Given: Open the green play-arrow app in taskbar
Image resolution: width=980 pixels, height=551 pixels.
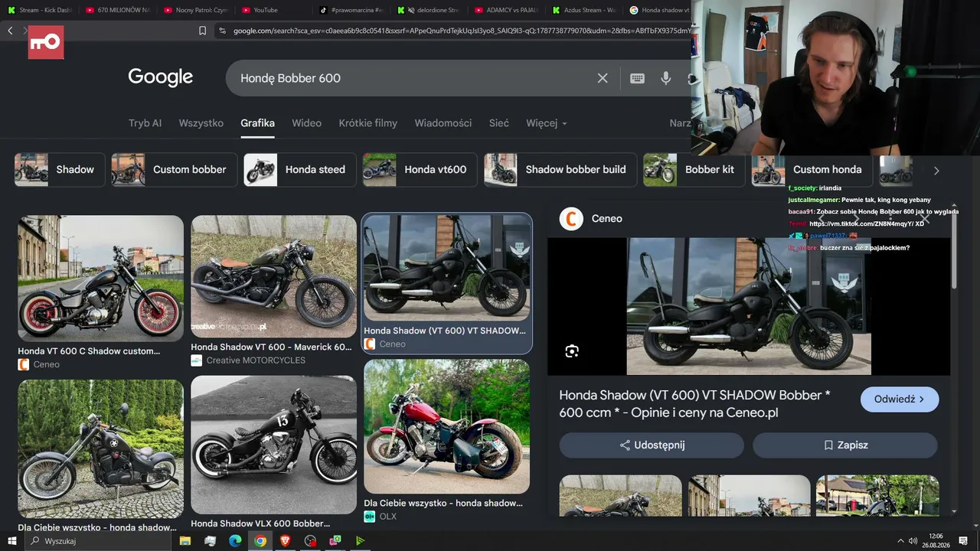Looking at the screenshot, I should coord(361,541).
